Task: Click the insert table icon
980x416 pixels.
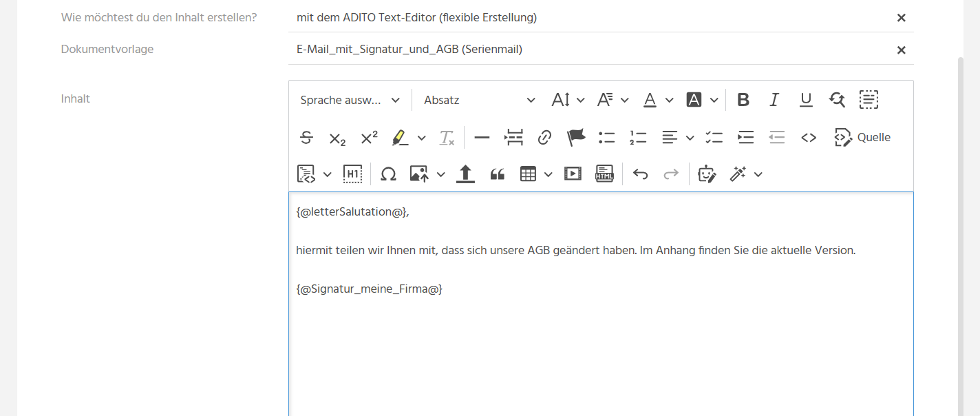Action: pos(528,174)
